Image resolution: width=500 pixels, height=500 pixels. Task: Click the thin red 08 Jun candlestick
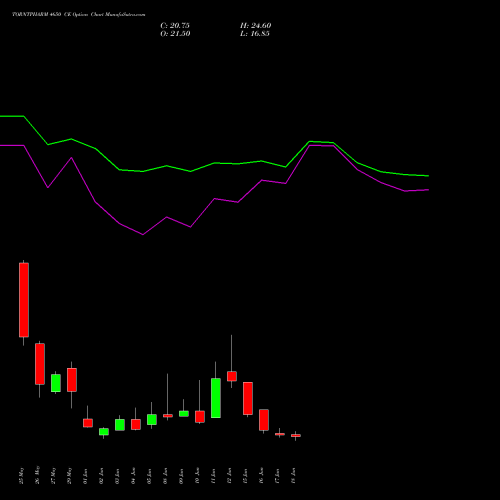(168, 416)
